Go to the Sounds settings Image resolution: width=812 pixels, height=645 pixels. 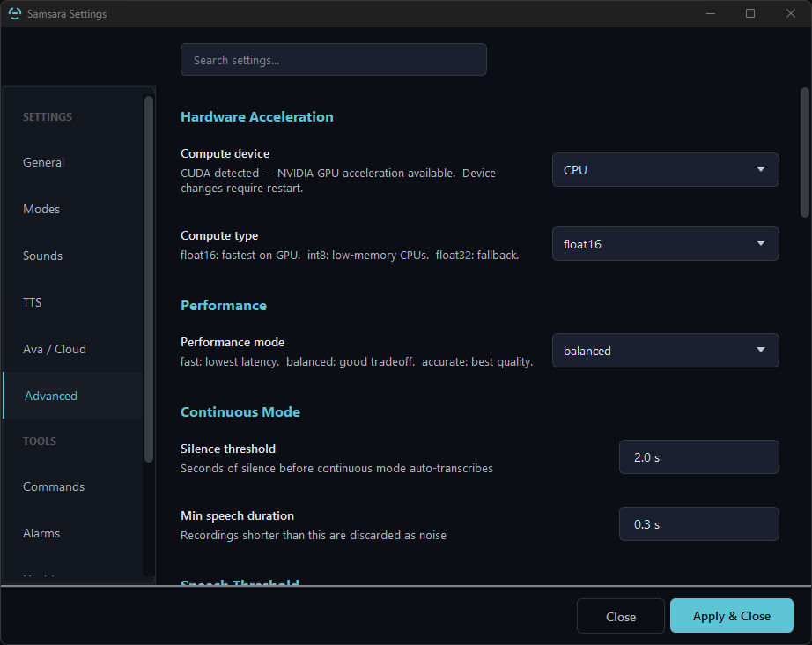click(x=72, y=256)
